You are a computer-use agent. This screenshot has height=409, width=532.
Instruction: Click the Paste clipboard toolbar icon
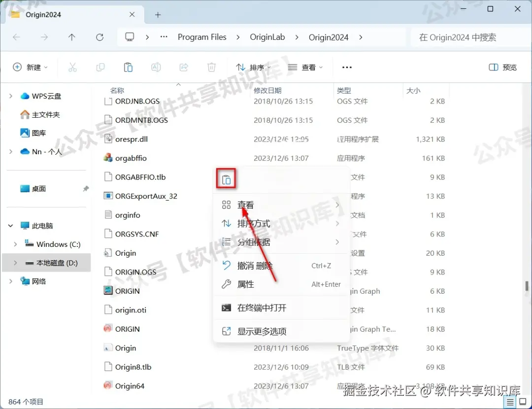tap(128, 67)
